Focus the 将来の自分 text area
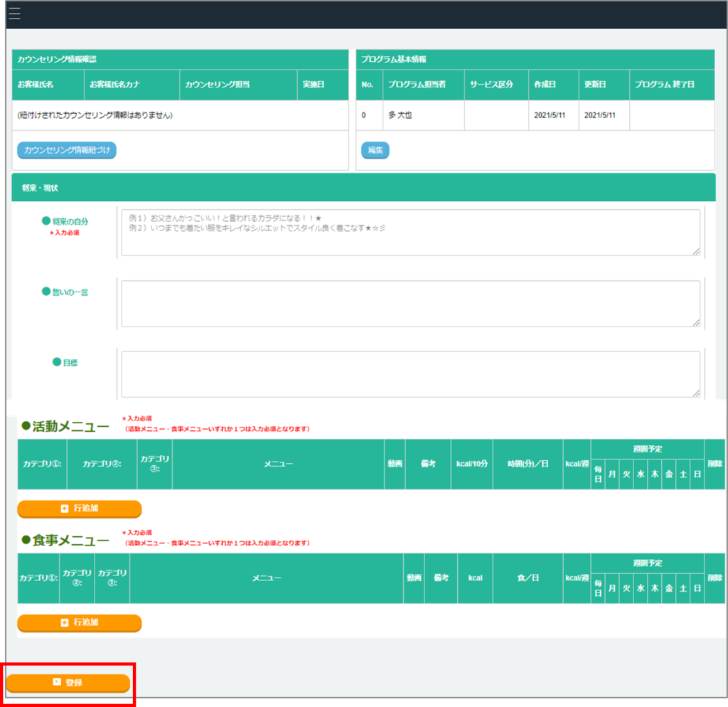The width and height of the screenshot is (728, 707). tap(409, 232)
